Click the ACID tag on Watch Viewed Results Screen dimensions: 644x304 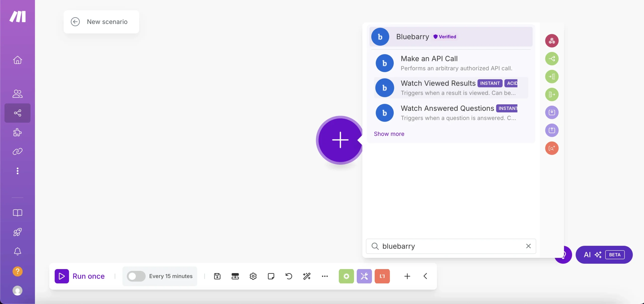[x=511, y=83]
